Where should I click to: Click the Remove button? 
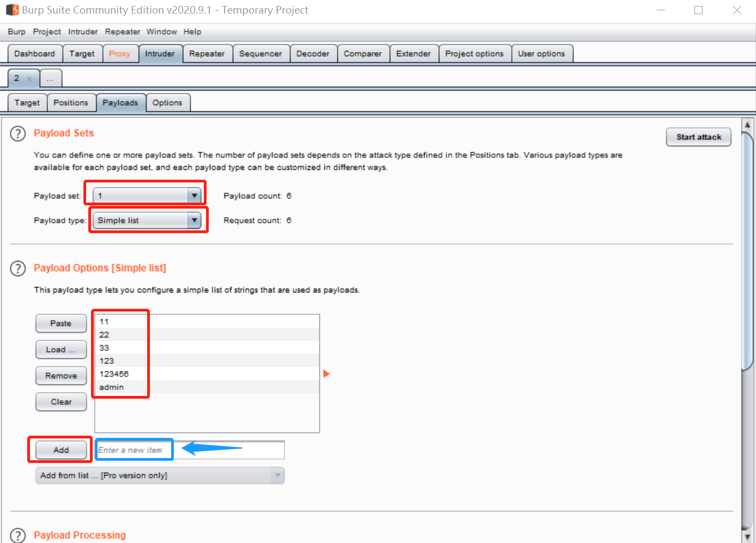[61, 376]
